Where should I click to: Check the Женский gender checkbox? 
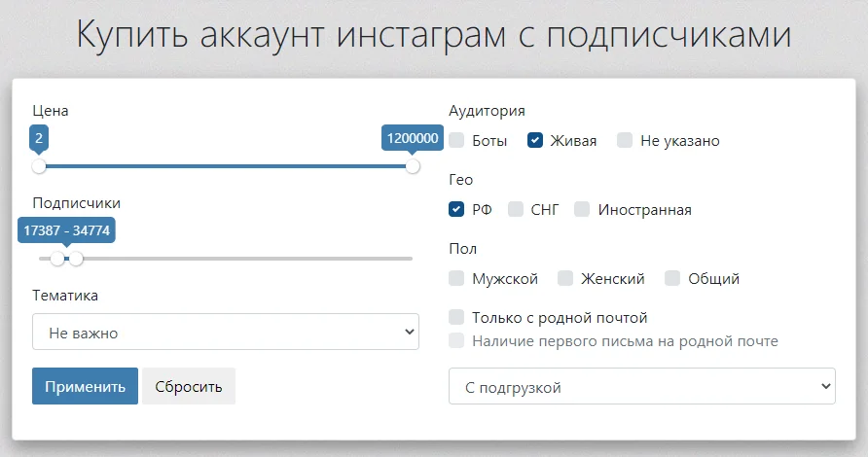tap(565, 278)
